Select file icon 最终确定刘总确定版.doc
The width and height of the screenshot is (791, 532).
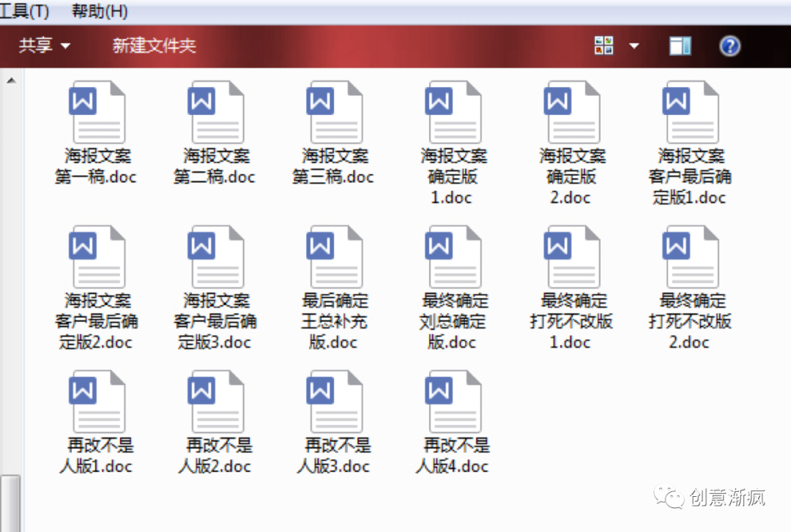453,257
